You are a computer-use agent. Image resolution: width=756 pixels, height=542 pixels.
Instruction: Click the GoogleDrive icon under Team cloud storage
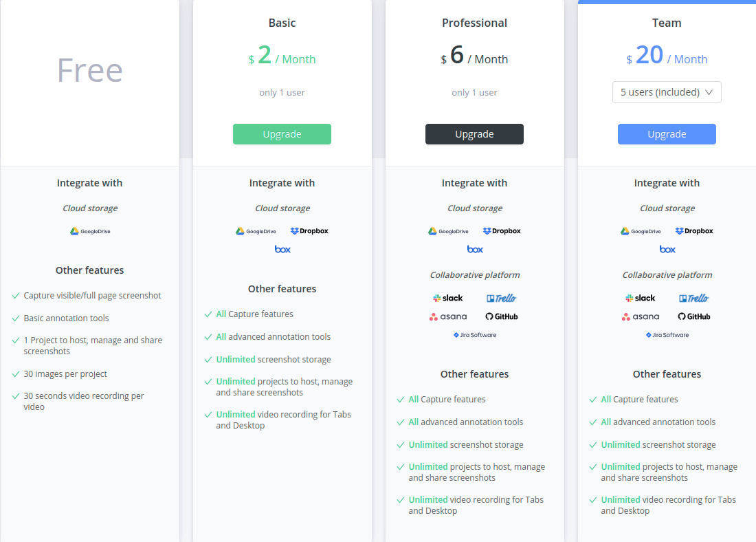[641, 231]
